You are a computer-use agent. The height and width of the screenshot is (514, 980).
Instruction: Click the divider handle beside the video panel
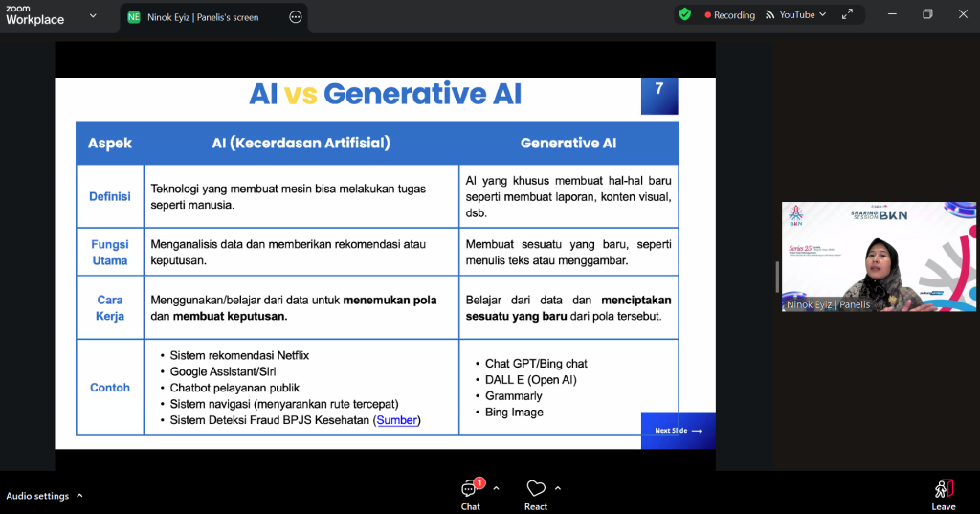coord(777,277)
